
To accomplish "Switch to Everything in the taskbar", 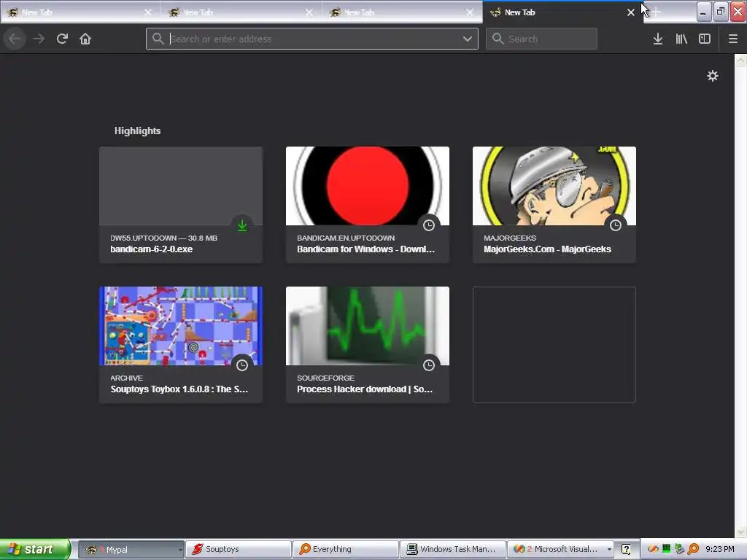I will tap(345, 549).
